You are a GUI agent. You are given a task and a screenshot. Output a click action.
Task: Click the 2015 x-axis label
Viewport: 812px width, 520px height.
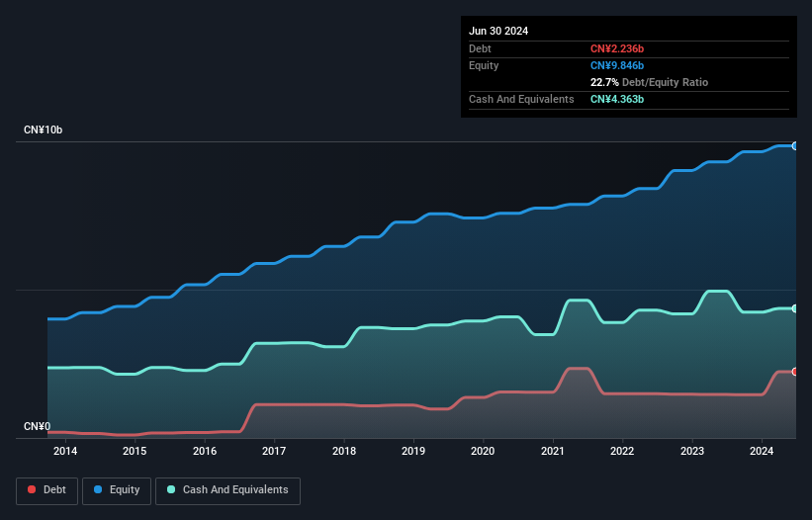(x=135, y=451)
